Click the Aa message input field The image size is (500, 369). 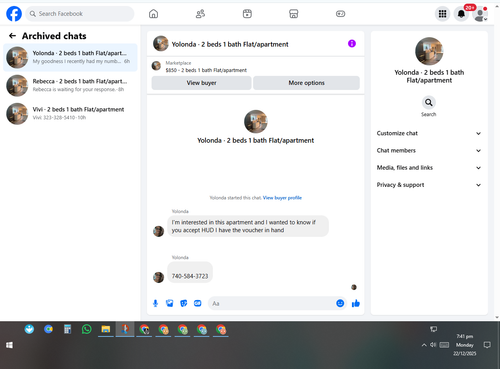[x=272, y=303]
